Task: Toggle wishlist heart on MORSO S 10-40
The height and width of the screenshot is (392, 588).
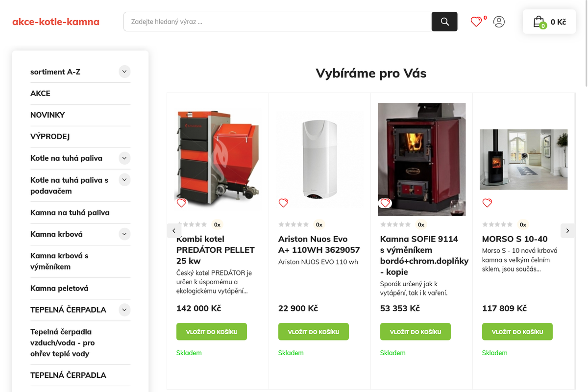Action: click(x=487, y=203)
